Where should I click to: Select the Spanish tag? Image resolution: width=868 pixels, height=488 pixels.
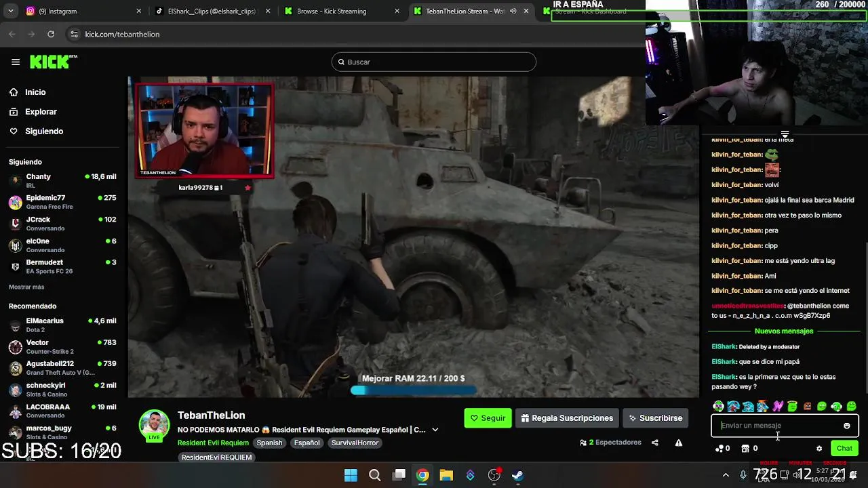tap(269, 443)
